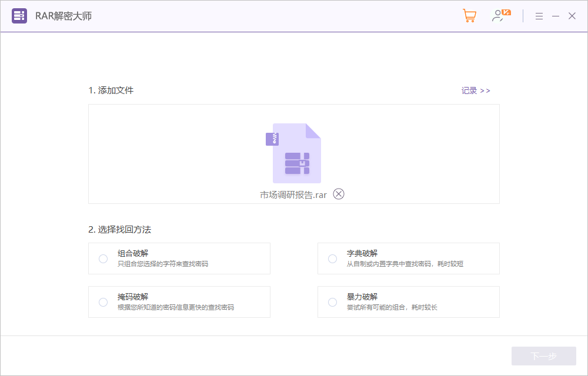This screenshot has width=588, height=376.
Task: Click empty space in the file drop area
Action: pyautogui.click(x=165, y=154)
